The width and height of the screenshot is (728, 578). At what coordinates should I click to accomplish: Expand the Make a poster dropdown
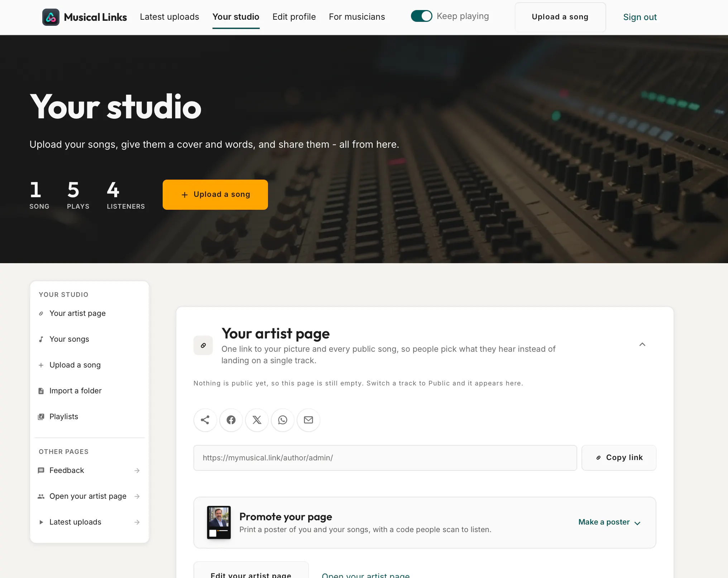pyautogui.click(x=609, y=522)
